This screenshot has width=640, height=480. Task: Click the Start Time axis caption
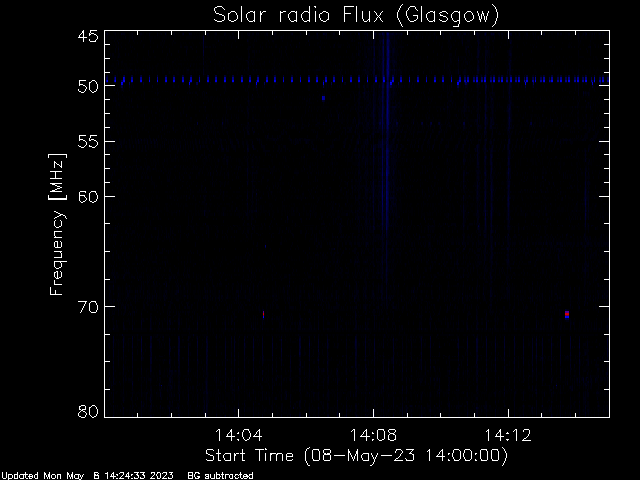pyautogui.click(x=356, y=456)
